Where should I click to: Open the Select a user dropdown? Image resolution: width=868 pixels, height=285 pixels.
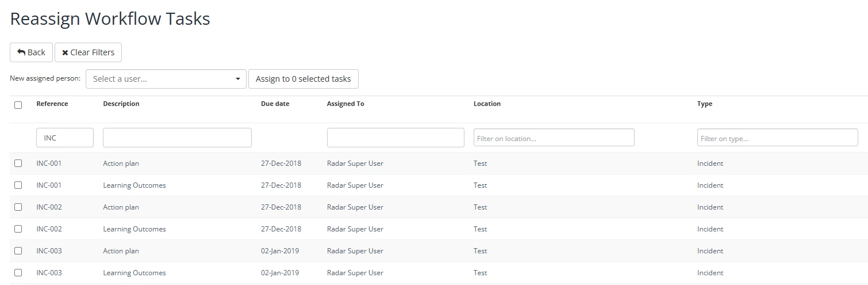(x=166, y=79)
